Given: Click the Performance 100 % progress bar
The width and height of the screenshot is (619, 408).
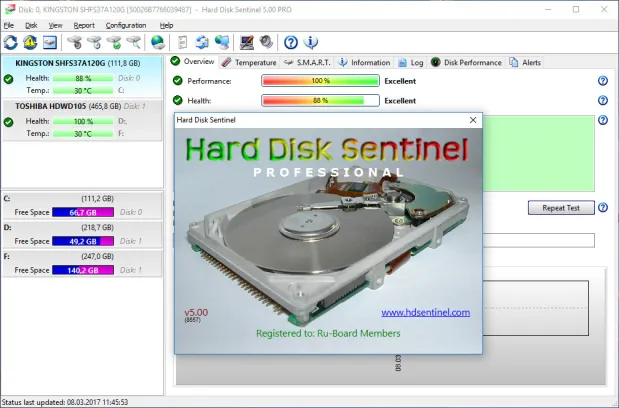Looking at the screenshot, I should click(x=320, y=81).
